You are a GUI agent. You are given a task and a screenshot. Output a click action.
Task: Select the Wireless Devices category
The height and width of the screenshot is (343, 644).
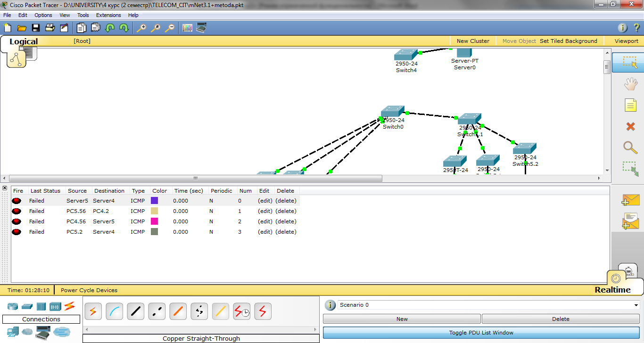(56, 306)
